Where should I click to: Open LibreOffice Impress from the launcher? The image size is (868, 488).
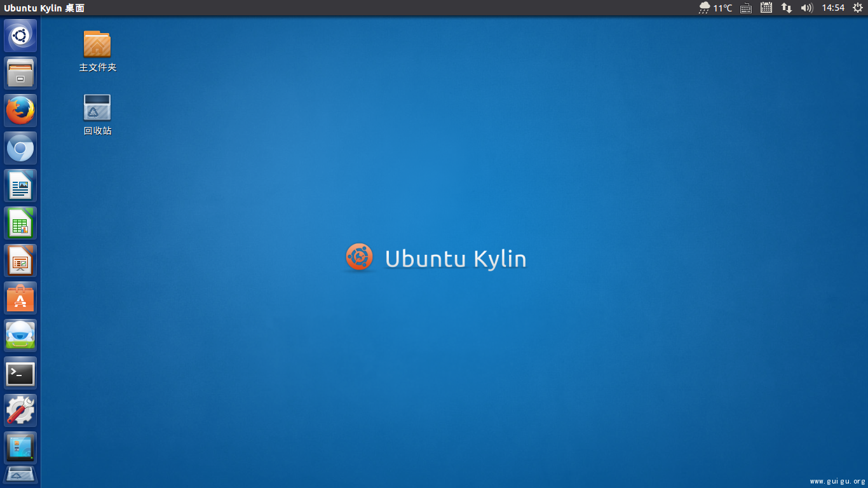(x=20, y=261)
